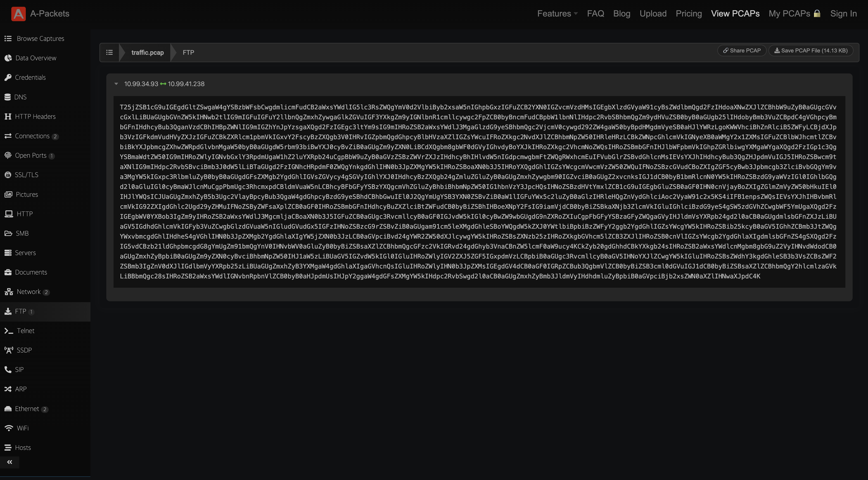Open the Pictures sidebar icon
This screenshot has height=480, width=868.
pyautogui.click(x=8, y=194)
